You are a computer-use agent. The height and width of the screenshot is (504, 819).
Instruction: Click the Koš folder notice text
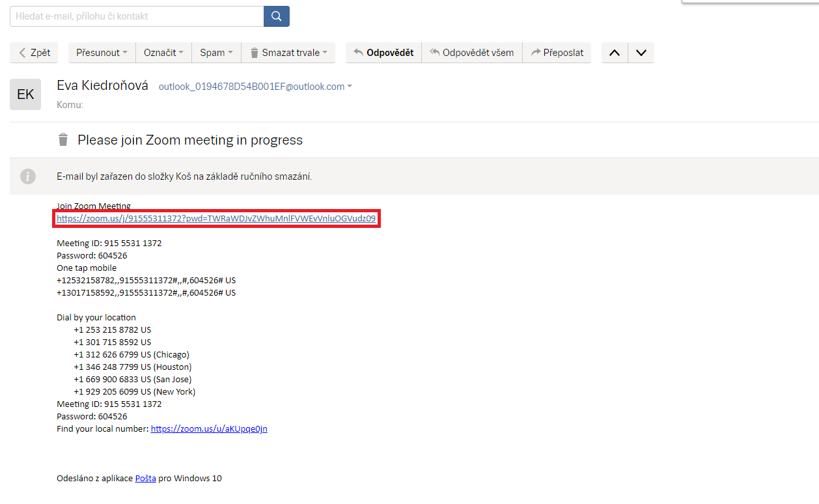184,176
